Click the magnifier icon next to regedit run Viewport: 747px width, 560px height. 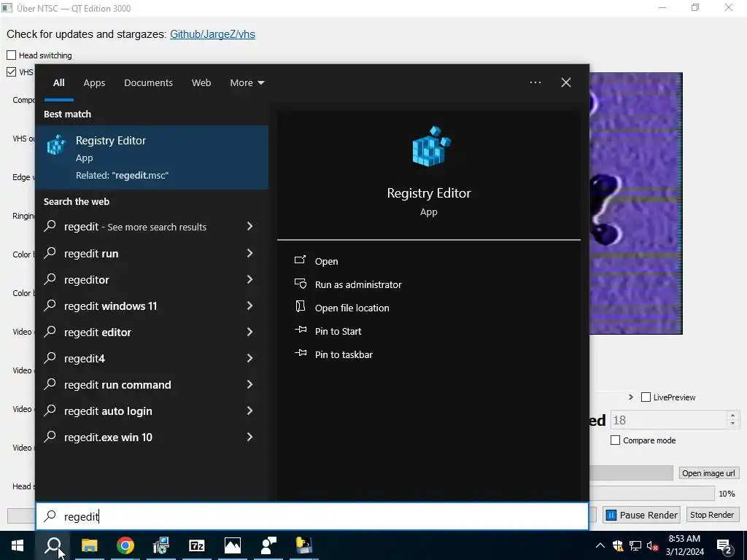[50, 252]
